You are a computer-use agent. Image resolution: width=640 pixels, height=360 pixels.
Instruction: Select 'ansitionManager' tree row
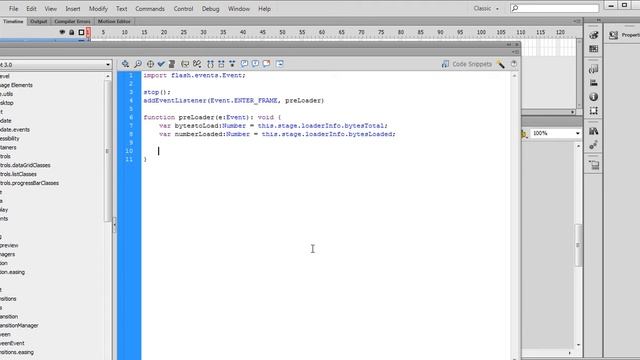(x=19, y=326)
